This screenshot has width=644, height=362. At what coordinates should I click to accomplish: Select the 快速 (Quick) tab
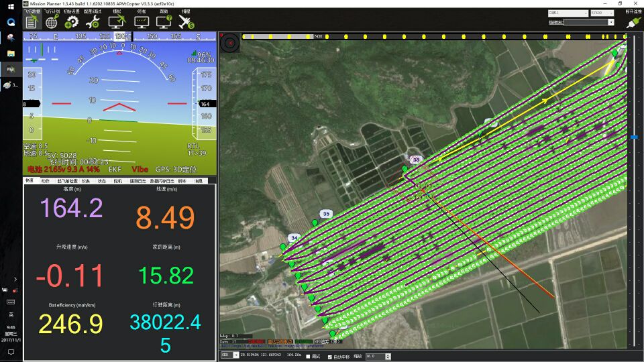pos(29,180)
